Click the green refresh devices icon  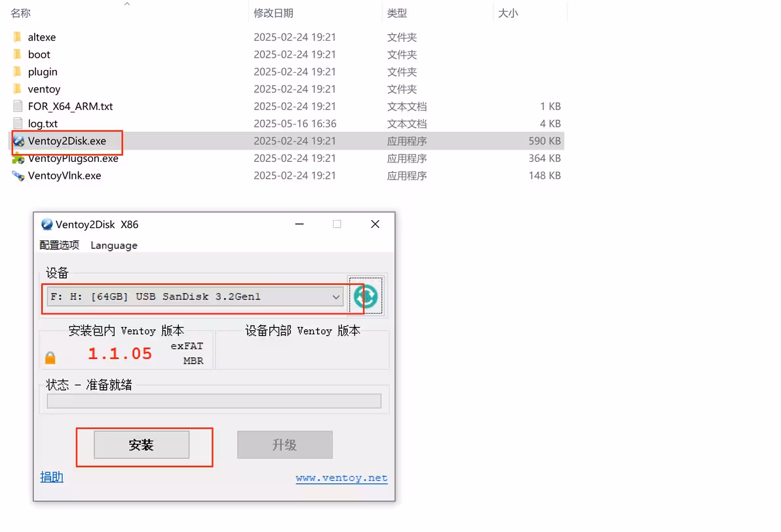coord(366,296)
